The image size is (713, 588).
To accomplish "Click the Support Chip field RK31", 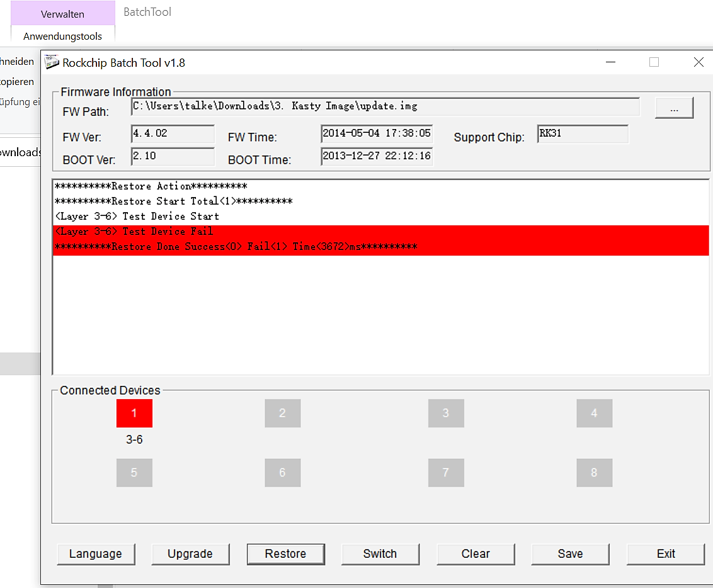I will (583, 133).
